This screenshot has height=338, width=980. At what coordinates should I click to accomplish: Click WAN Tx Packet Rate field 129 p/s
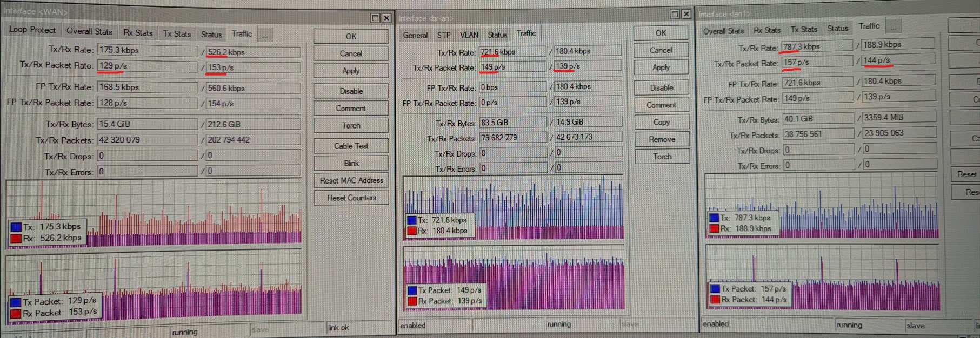point(148,66)
